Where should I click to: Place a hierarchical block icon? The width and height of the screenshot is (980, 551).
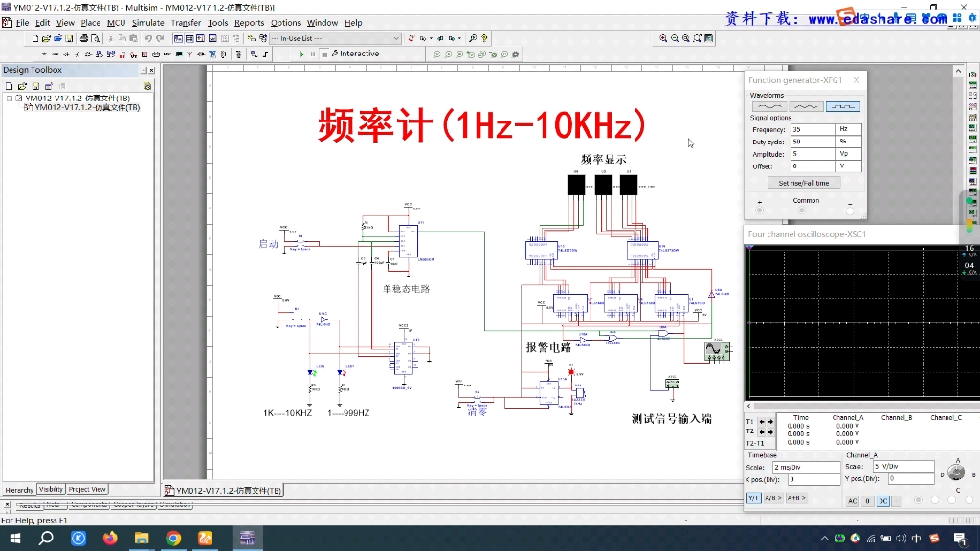pos(255,55)
